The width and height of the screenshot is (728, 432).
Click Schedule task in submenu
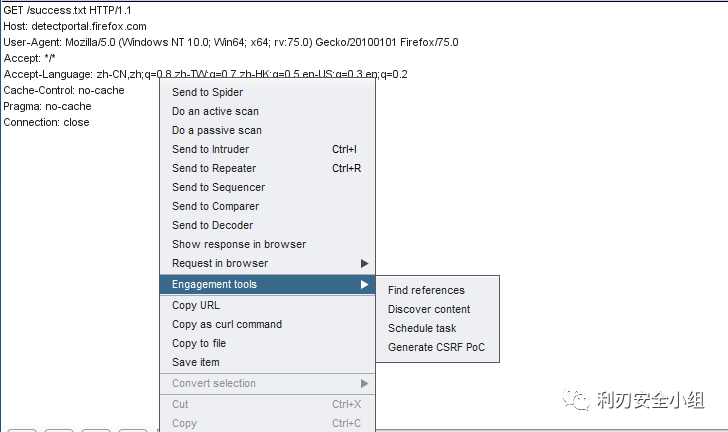coord(421,328)
